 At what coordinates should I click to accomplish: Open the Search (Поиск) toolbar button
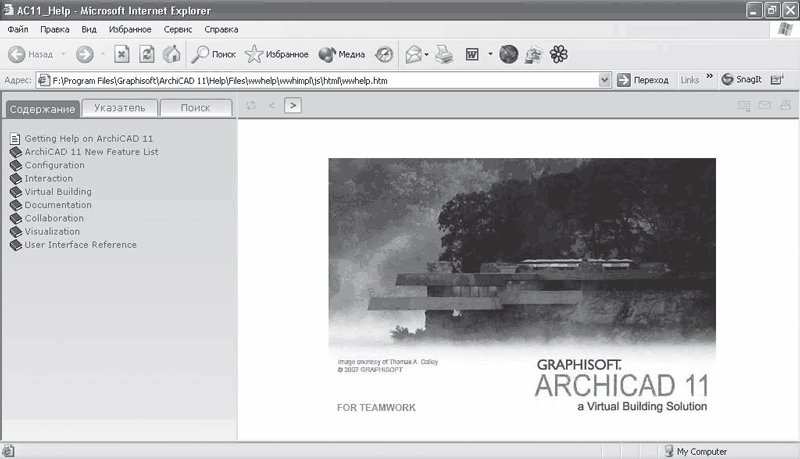[214, 54]
